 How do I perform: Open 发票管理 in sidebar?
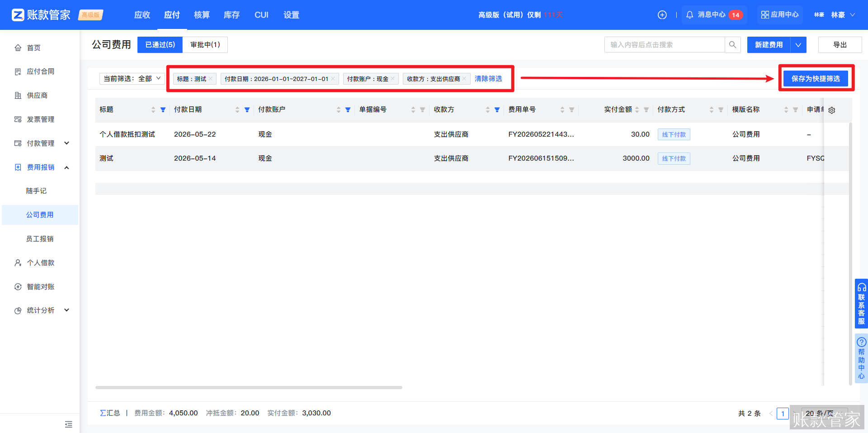[40, 119]
